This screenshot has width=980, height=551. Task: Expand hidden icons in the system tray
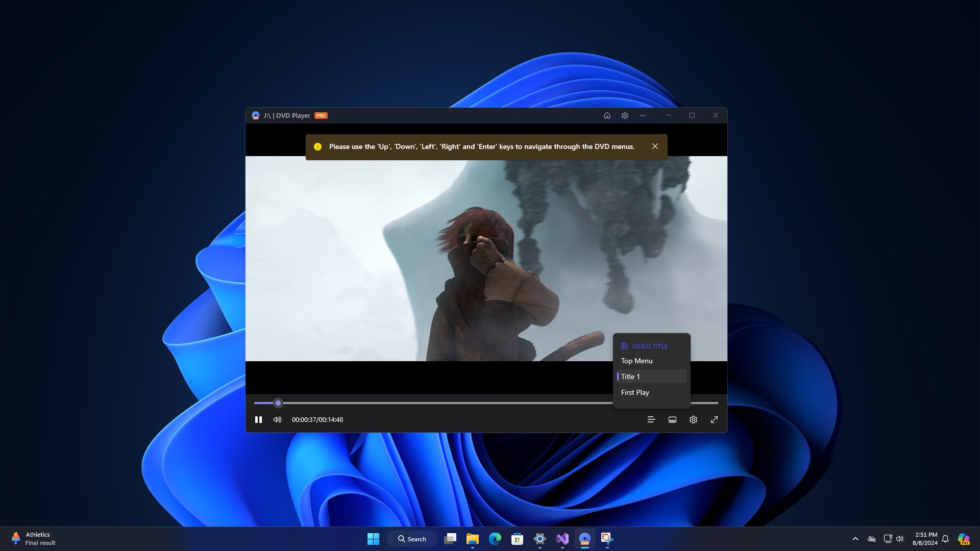point(855,538)
